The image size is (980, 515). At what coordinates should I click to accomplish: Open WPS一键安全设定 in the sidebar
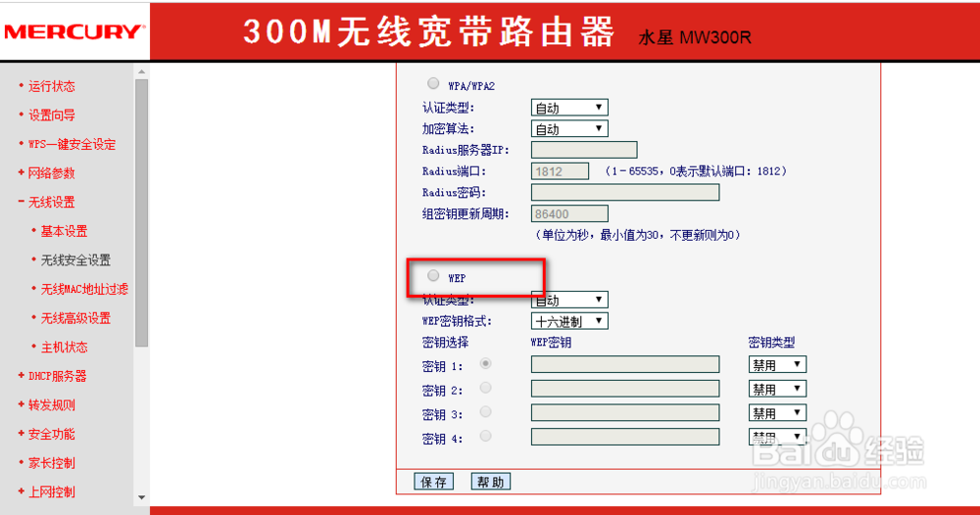[72, 144]
